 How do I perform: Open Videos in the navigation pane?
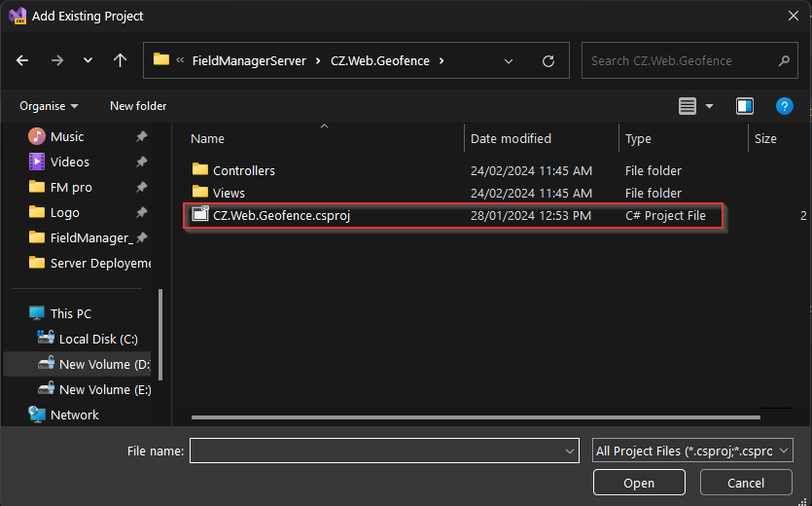(70, 163)
